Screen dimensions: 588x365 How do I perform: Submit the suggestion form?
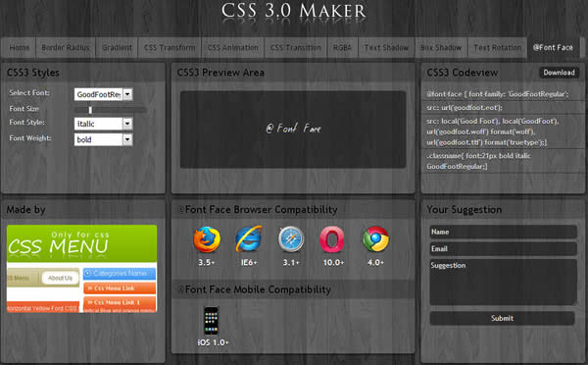[x=502, y=318]
